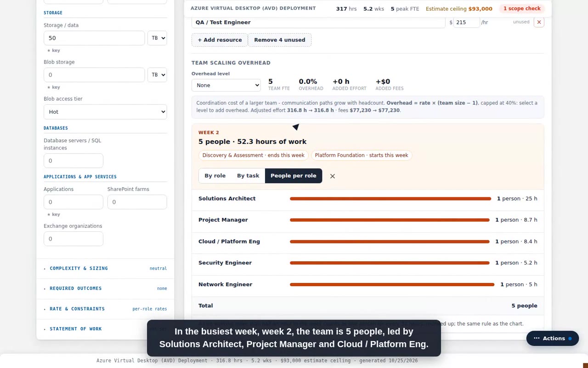This screenshot has height=368, width=588.
Task: Switch to By role view
Action: 215,176
